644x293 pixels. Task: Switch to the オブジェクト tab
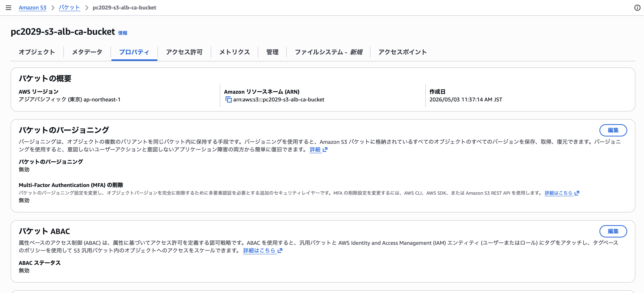(37, 52)
